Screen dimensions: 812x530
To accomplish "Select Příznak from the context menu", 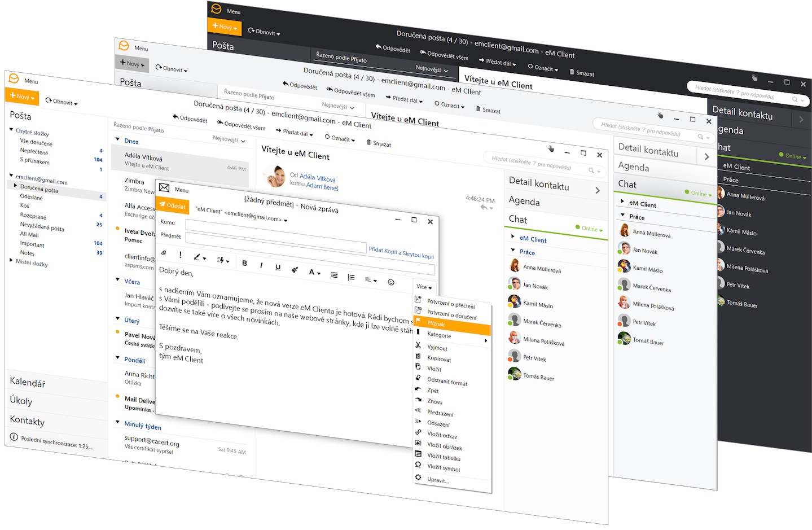I will [436, 324].
